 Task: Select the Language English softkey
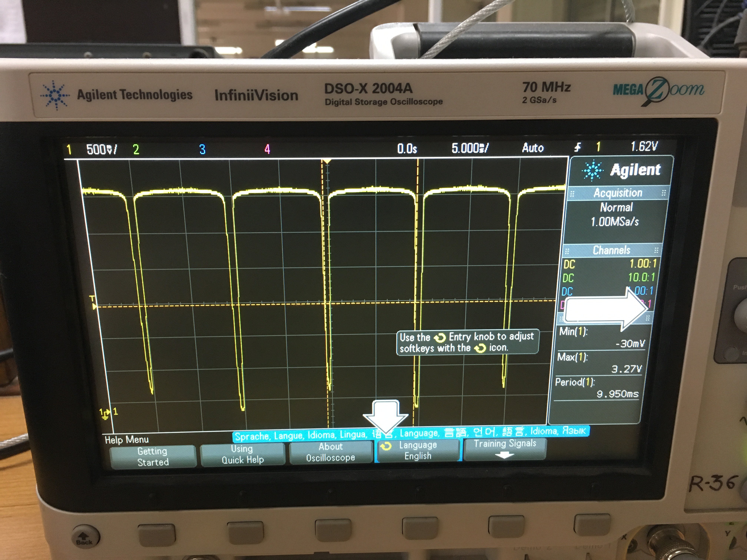418,450
